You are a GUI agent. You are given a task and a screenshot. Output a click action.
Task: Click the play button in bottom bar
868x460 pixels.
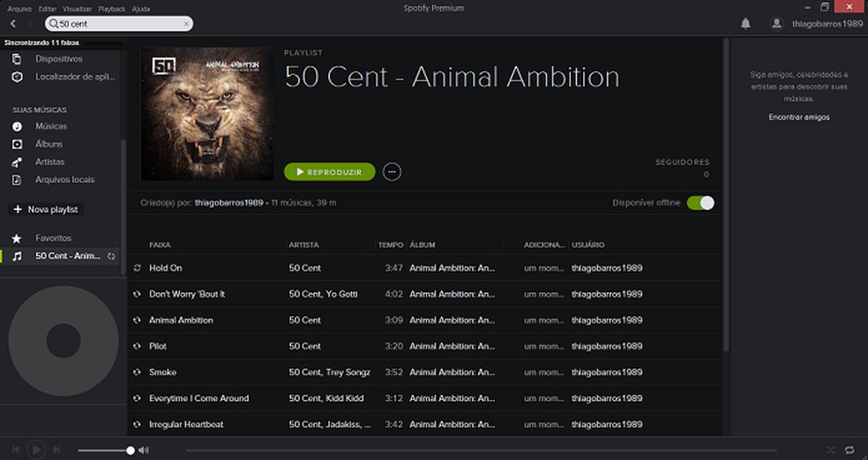click(x=36, y=449)
